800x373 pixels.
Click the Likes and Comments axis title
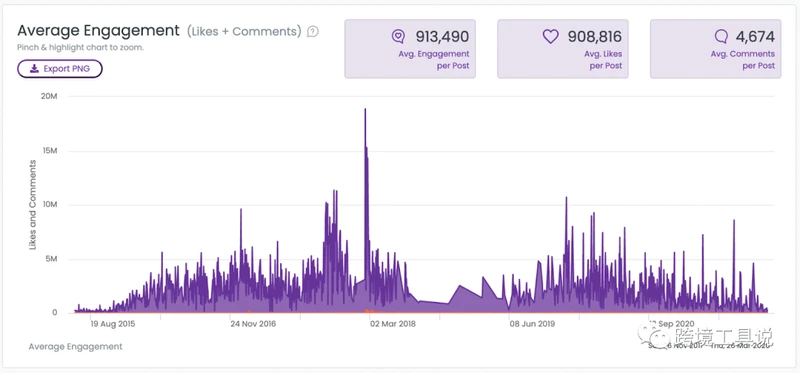33,205
